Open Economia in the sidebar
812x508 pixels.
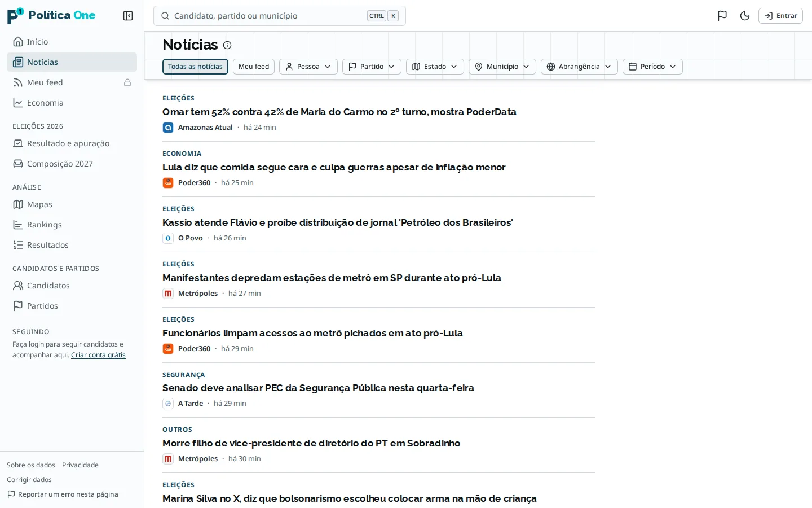[72, 103]
